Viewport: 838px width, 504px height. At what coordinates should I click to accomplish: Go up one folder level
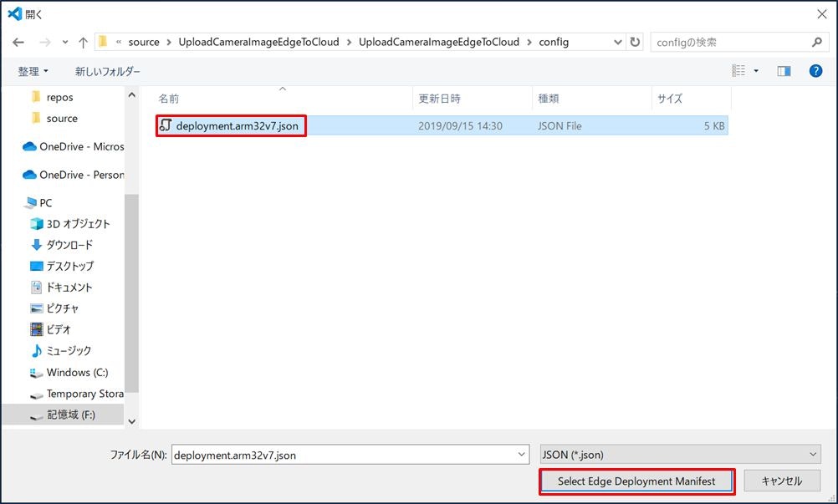(83, 42)
